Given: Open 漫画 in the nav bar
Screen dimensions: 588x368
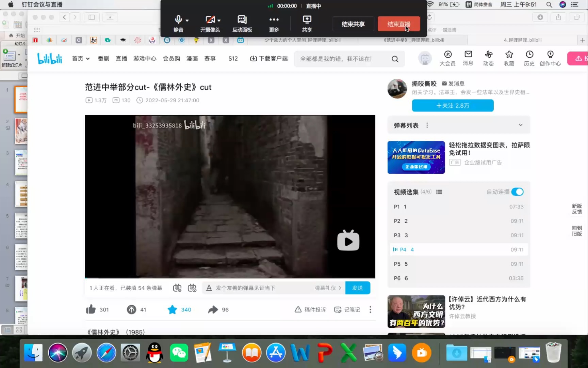Looking at the screenshot, I should tap(192, 59).
